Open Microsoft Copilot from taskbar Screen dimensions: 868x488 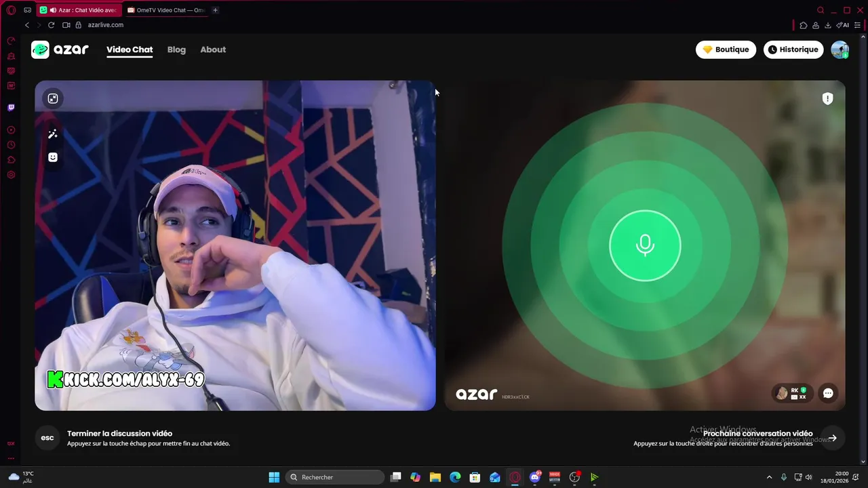click(416, 477)
